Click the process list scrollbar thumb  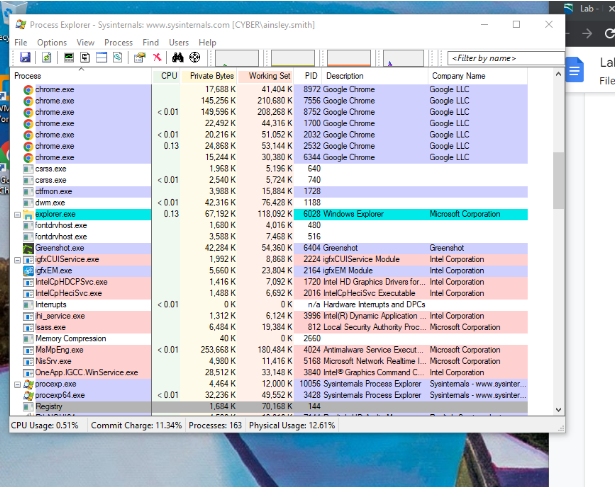click(x=558, y=180)
